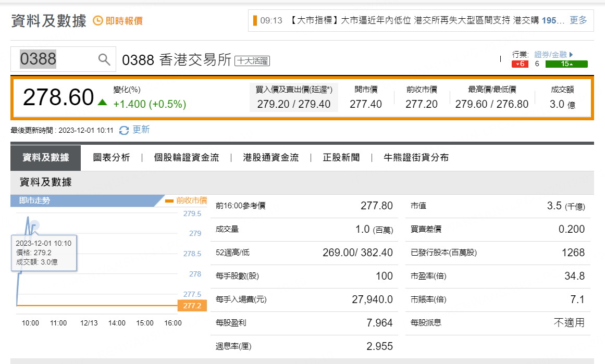The height and width of the screenshot is (364, 605).
Task: Click the 已發行股本 value 1268
Action: pyautogui.click(x=573, y=253)
